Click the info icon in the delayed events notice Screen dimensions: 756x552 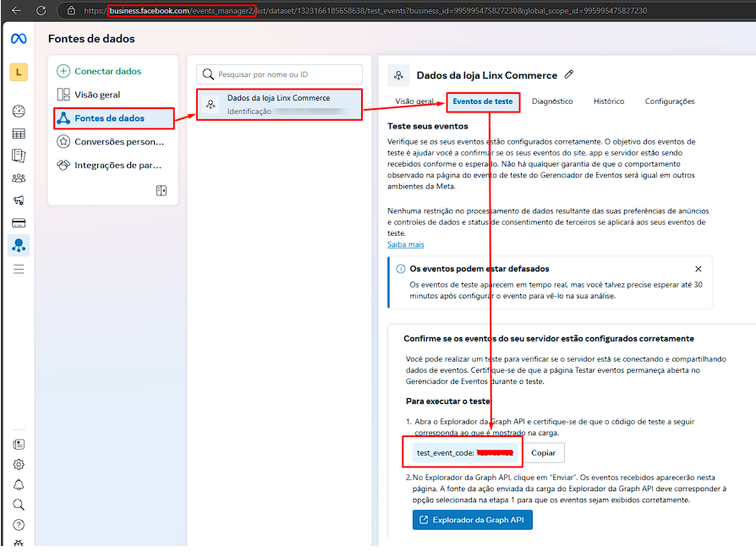click(401, 269)
